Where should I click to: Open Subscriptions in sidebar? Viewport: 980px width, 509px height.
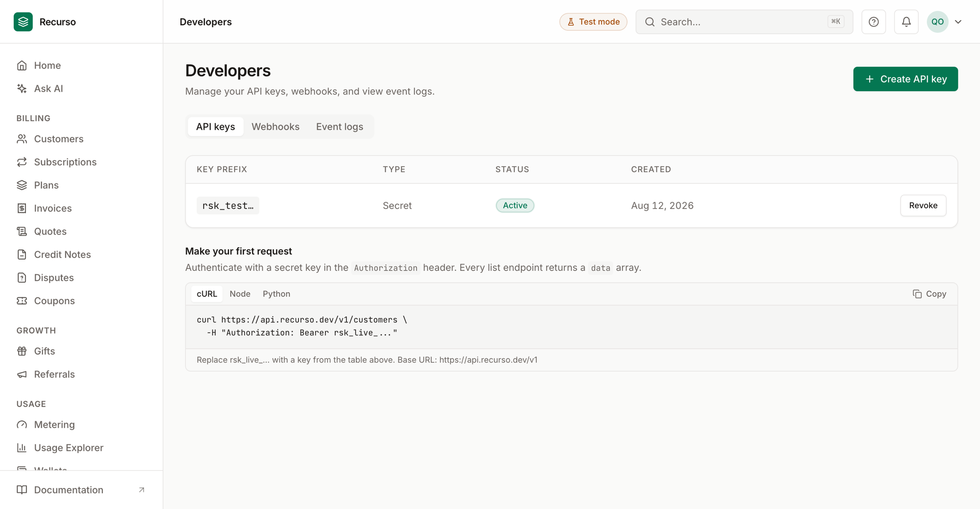coord(65,162)
